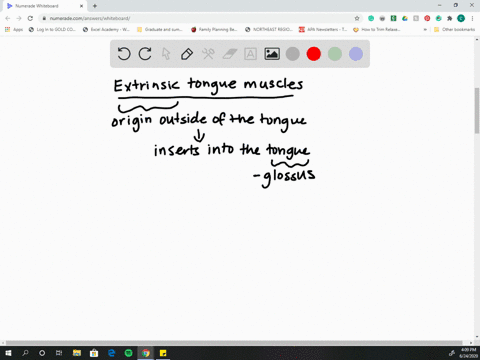Viewport: 480px width, 360px height.
Task: Click the Google Drive extension icon
Action: (405, 18)
